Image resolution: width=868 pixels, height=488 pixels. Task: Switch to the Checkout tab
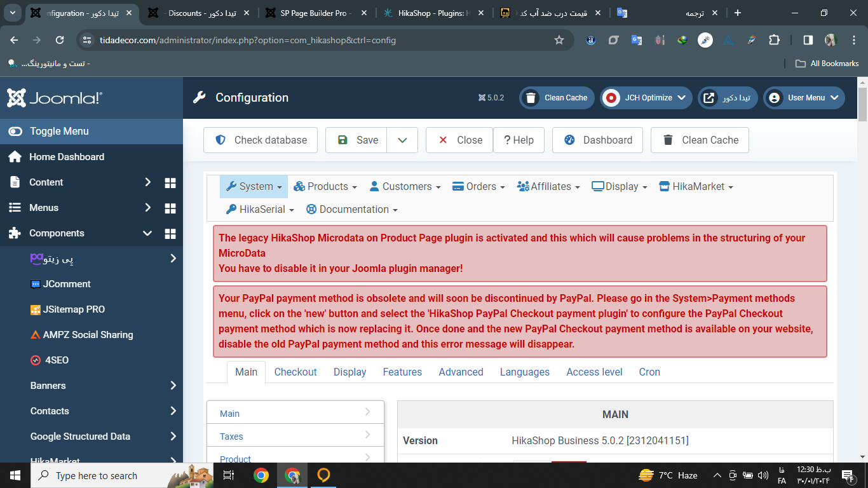pyautogui.click(x=295, y=372)
